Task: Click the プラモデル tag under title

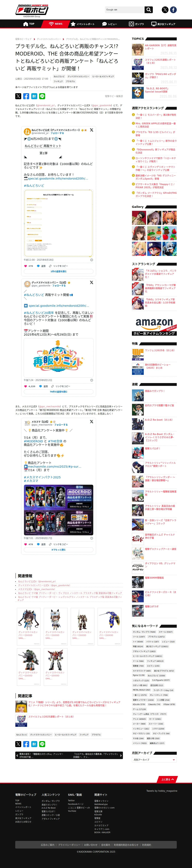Action: click(x=70, y=81)
